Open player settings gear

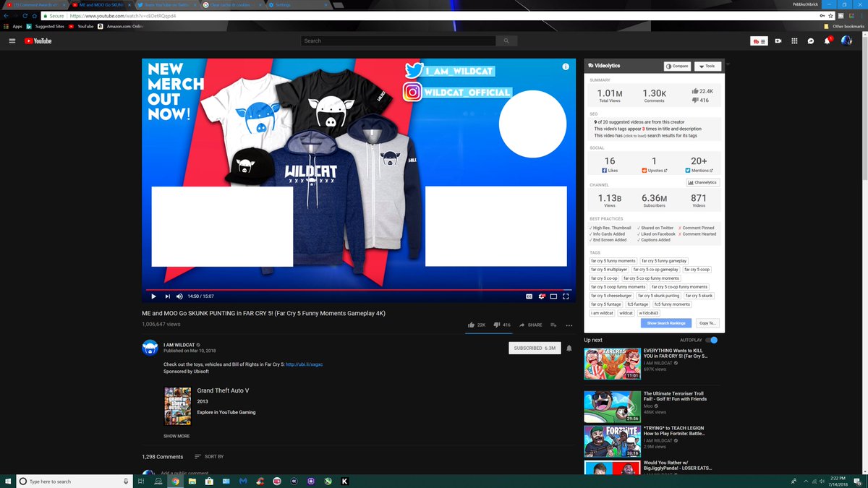pos(541,296)
